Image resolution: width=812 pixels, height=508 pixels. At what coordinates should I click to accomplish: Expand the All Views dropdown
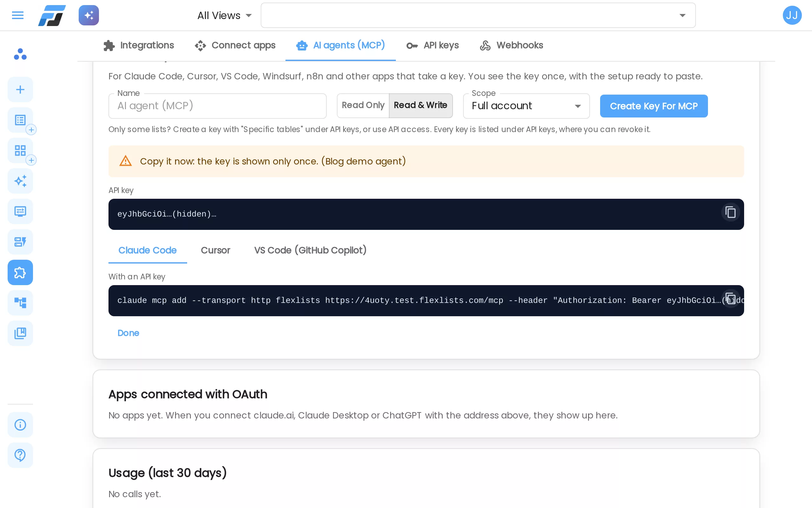click(x=225, y=16)
